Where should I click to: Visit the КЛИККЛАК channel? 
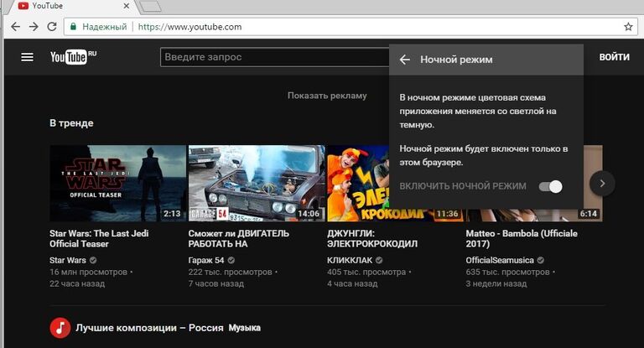click(350, 260)
